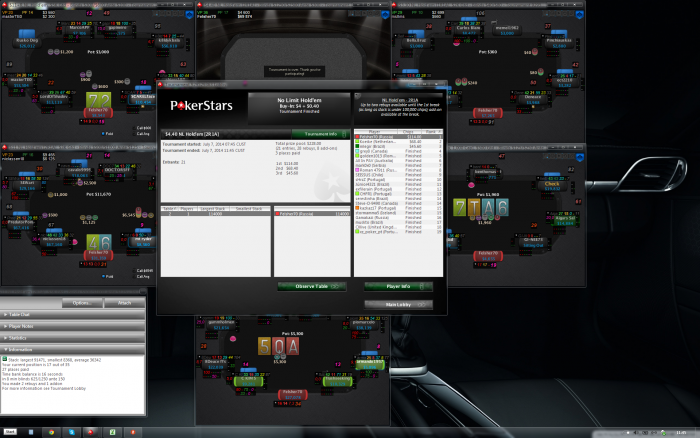Select the CHPR1 (Portugal) row

(398, 194)
